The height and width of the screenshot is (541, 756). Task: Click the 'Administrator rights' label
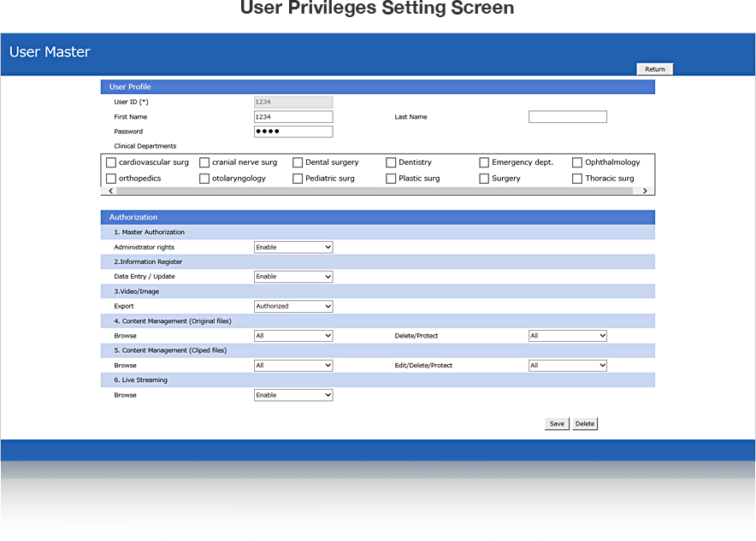[x=145, y=247]
